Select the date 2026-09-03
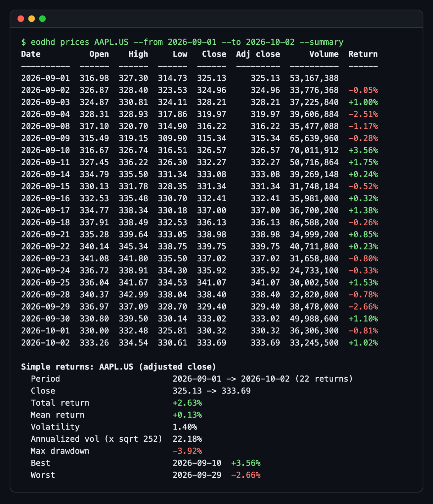The width and height of the screenshot is (433, 504). tap(46, 102)
